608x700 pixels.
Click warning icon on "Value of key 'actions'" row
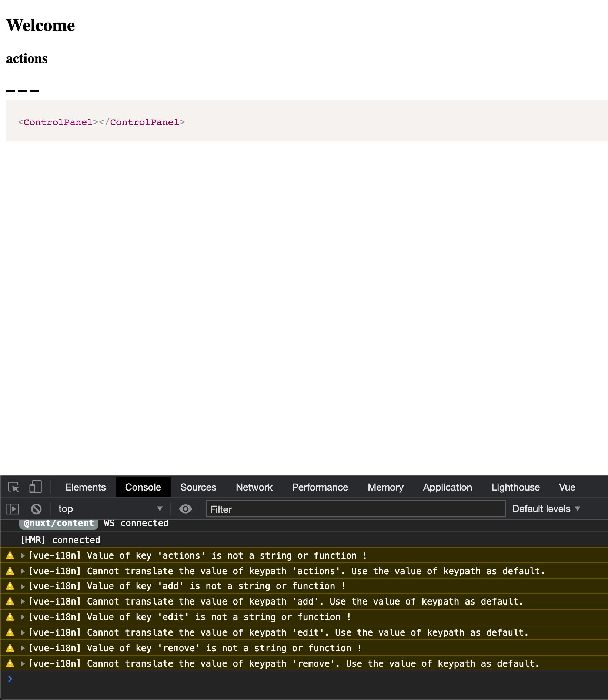click(10, 555)
